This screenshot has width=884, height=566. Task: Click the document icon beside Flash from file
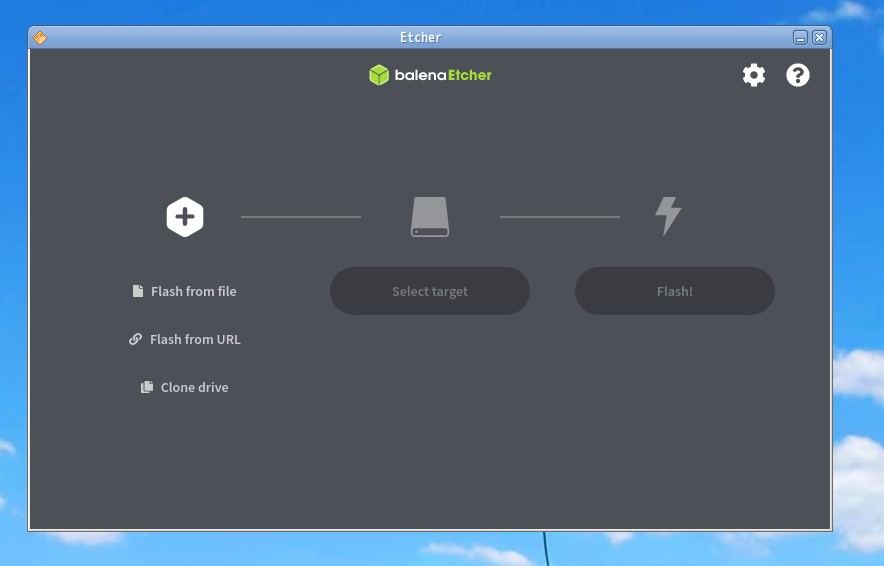click(138, 291)
